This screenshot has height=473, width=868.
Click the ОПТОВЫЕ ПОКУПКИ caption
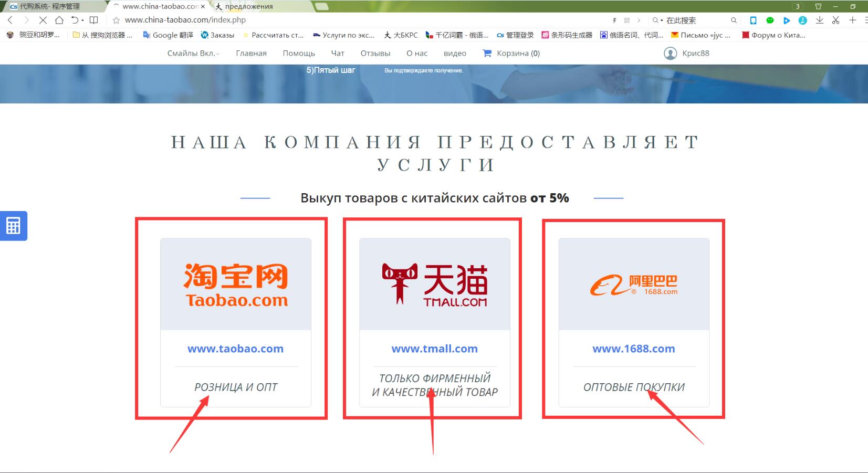tap(634, 387)
